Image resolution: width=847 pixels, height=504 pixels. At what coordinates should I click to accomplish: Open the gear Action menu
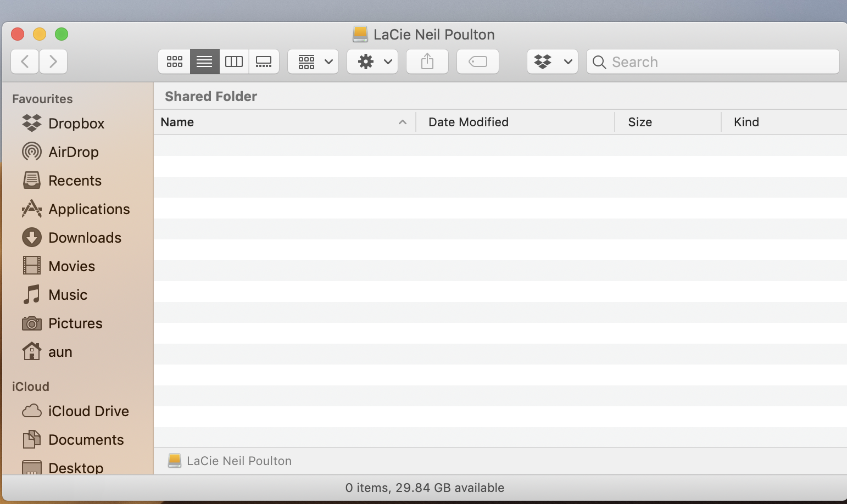click(x=372, y=61)
